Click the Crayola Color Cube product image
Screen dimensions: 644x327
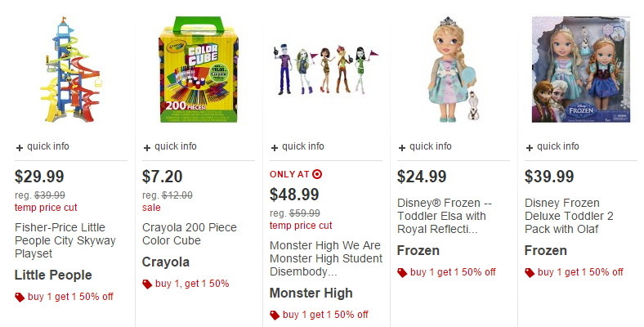click(x=199, y=69)
